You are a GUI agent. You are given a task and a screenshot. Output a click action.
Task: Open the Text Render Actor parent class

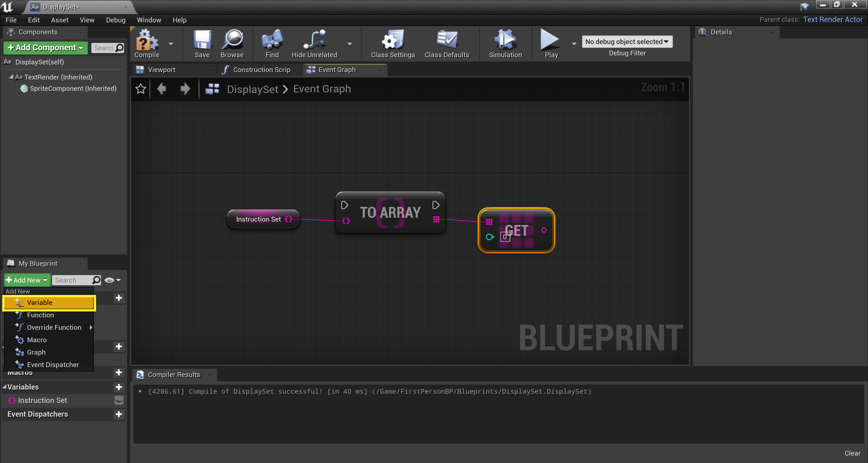pos(833,19)
